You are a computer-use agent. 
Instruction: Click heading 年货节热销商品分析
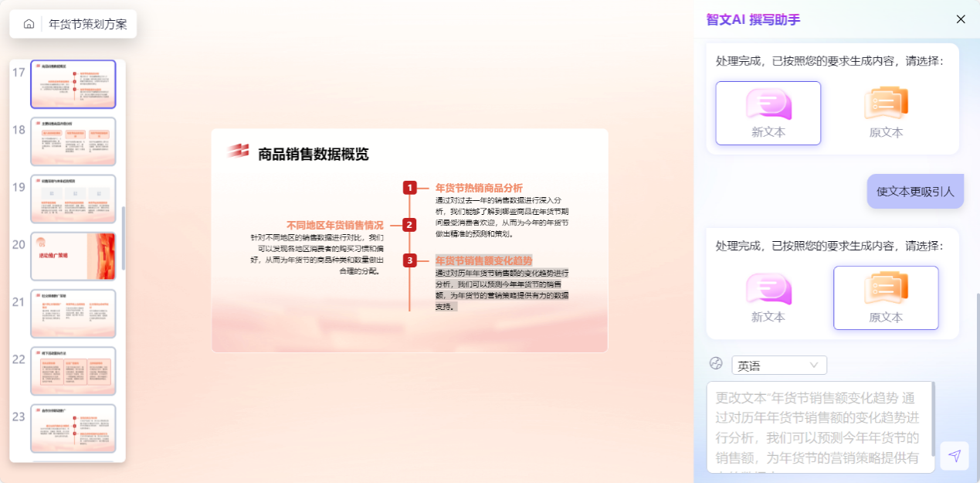click(x=479, y=188)
